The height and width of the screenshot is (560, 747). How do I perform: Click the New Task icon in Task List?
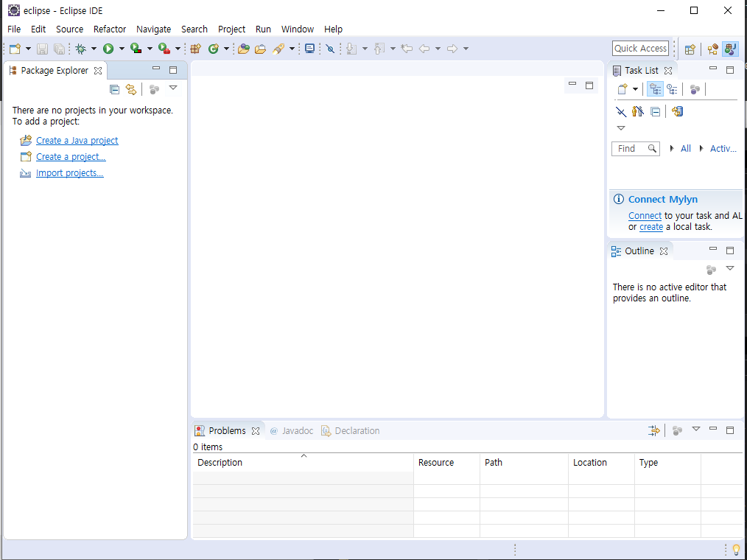coord(622,89)
